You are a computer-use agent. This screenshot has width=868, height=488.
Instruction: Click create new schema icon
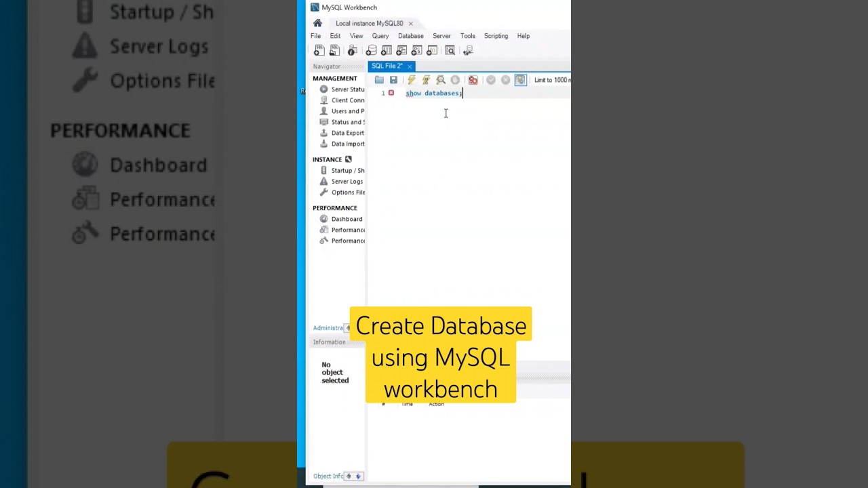(x=371, y=51)
